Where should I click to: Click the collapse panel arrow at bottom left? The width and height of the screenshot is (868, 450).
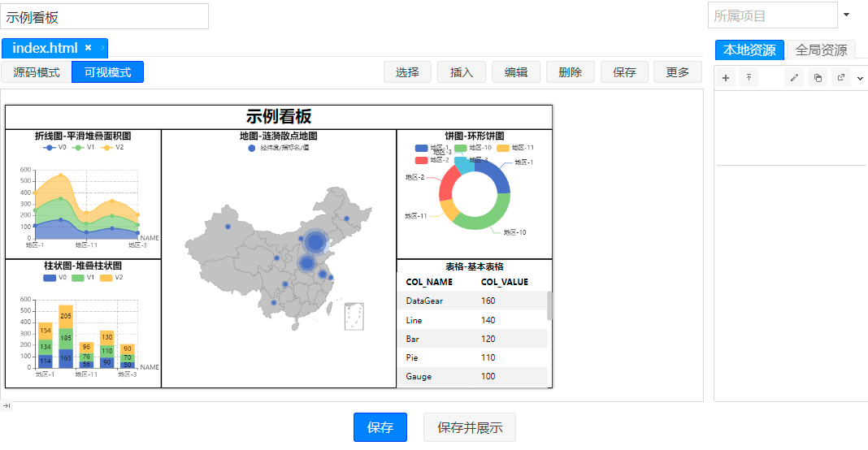pos(6,405)
